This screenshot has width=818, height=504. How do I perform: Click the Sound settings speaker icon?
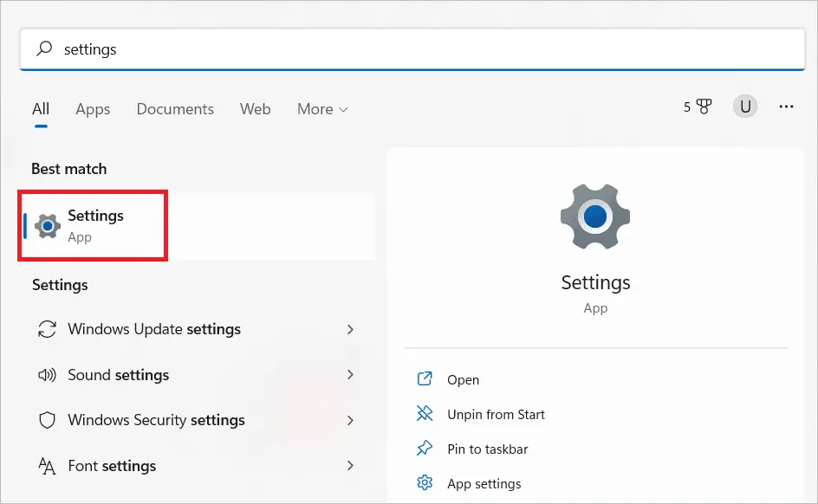(47, 375)
